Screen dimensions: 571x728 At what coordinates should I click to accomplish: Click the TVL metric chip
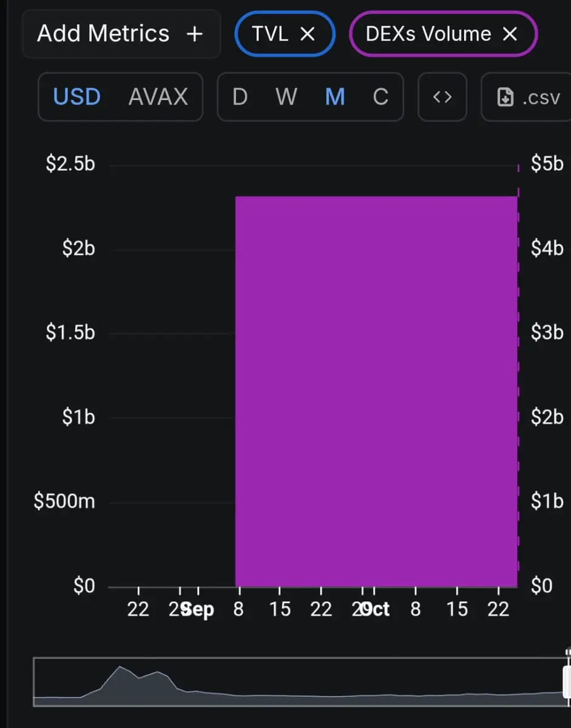[x=271, y=34]
